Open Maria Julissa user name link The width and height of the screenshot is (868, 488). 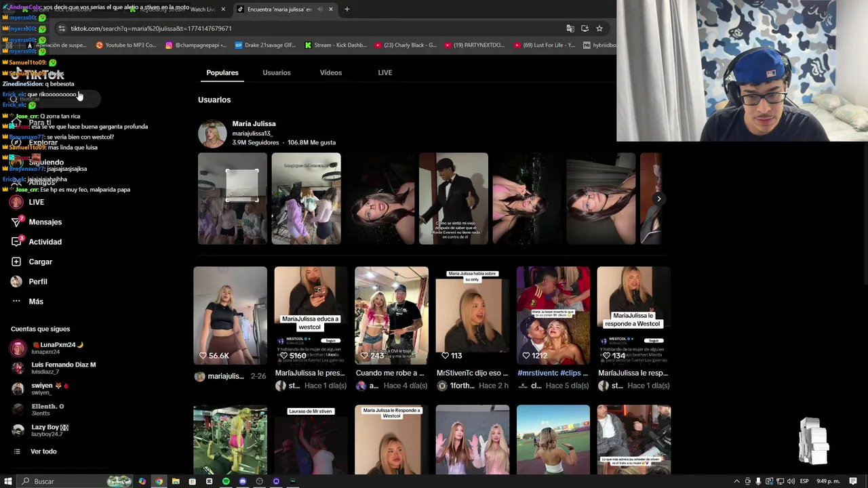[254, 124]
